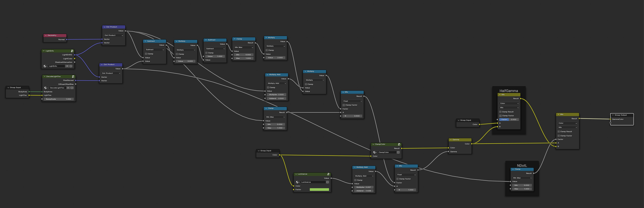The image size is (644, 208).
Task: Click the green Factor color swatch in Luminance
Action: tap(319, 190)
